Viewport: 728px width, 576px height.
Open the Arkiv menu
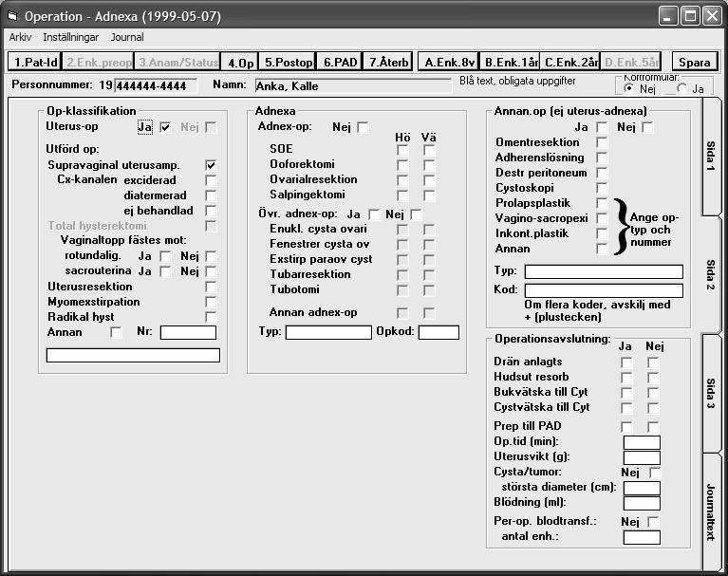coord(20,37)
